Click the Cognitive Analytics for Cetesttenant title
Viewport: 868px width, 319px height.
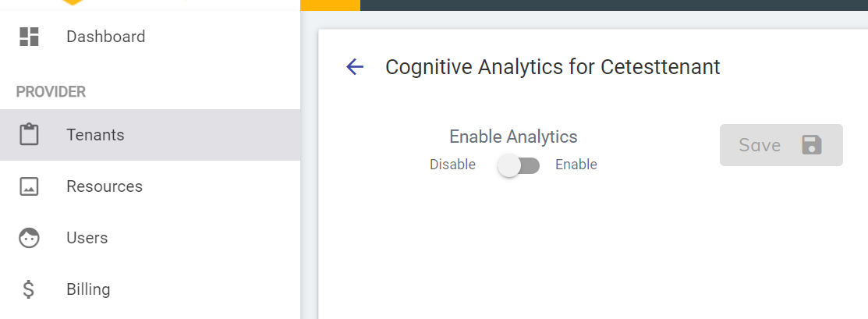pos(552,67)
